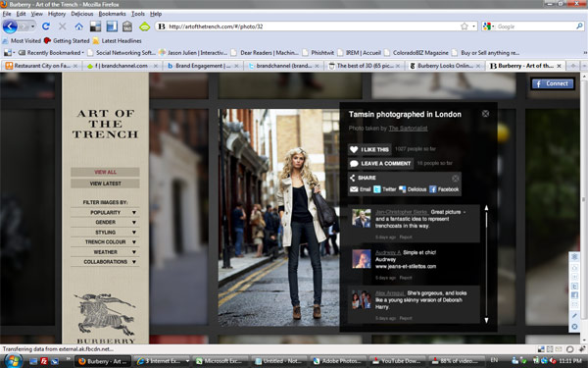The height and width of the screenshot is (368, 588).
Task: Click the Dear Readers bookmark
Action: tap(266, 53)
